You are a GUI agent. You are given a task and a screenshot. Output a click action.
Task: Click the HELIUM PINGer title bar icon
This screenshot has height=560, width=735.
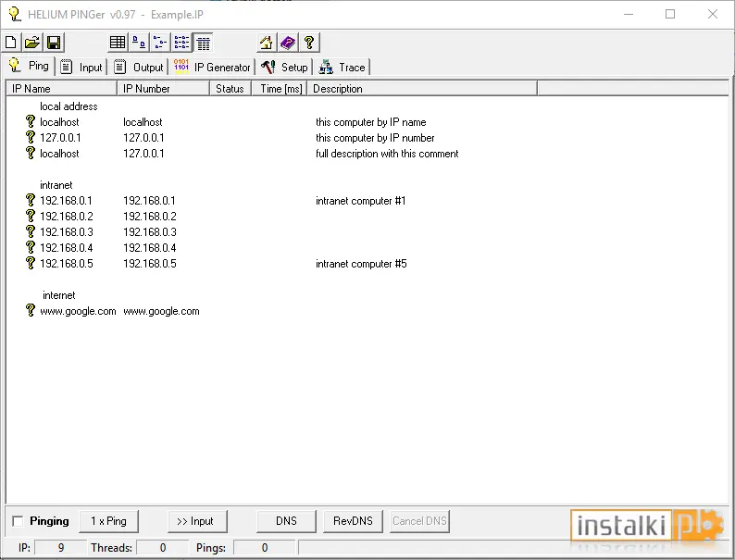(15, 14)
